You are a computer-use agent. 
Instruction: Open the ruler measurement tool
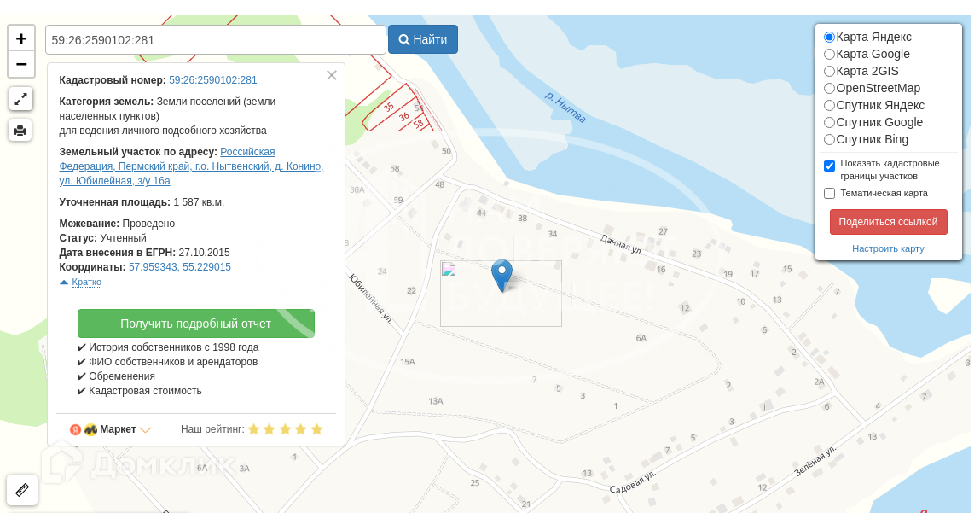click(22, 490)
